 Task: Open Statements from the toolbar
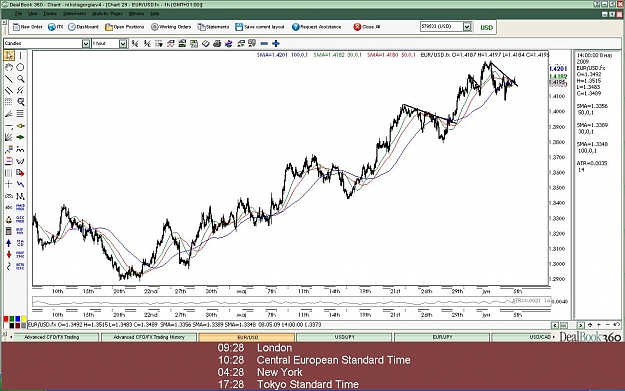pos(213,27)
